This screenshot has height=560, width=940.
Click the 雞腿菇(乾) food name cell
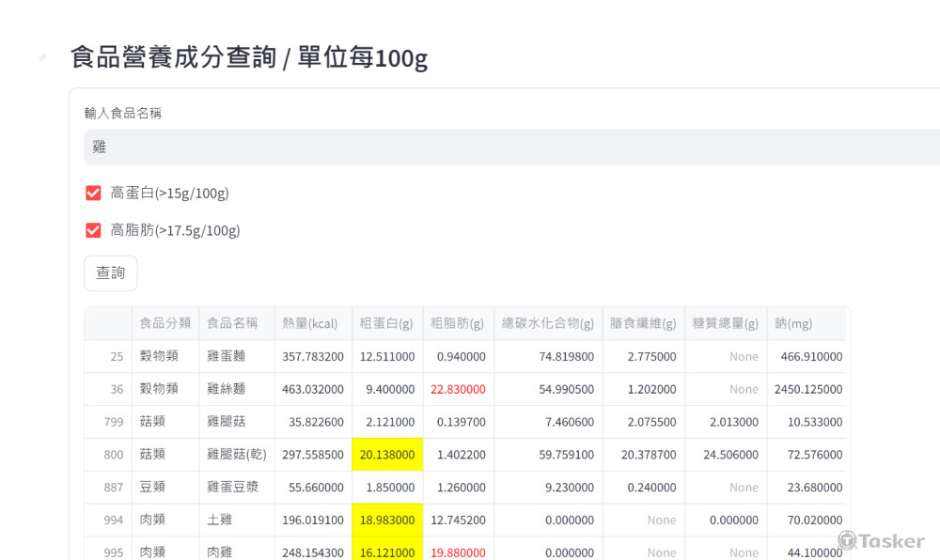pos(237,455)
